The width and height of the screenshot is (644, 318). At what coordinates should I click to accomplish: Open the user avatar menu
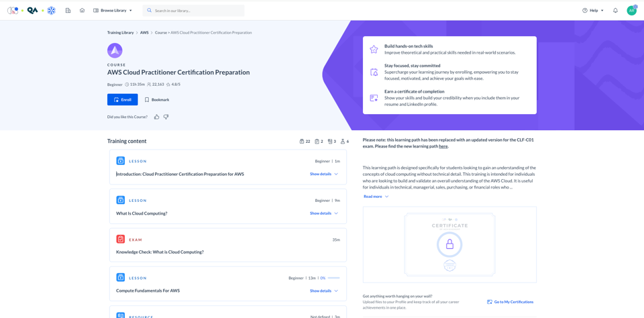point(632,11)
